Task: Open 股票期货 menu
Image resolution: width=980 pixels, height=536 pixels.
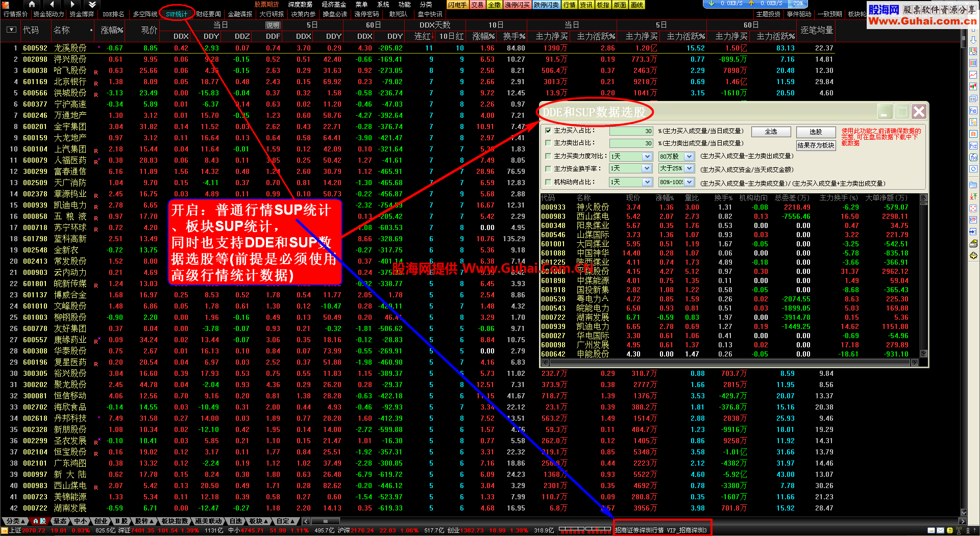Action: click(267, 5)
